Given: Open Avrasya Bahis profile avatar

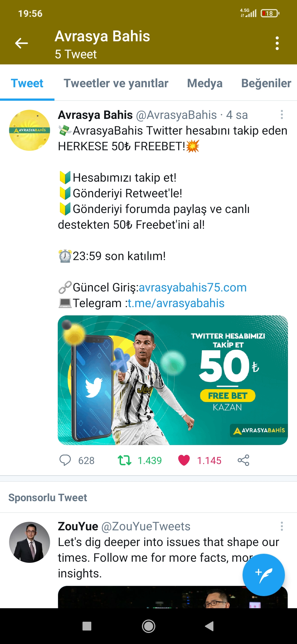Looking at the screenshot, I should pyautogui.click(x=30, y=130).
